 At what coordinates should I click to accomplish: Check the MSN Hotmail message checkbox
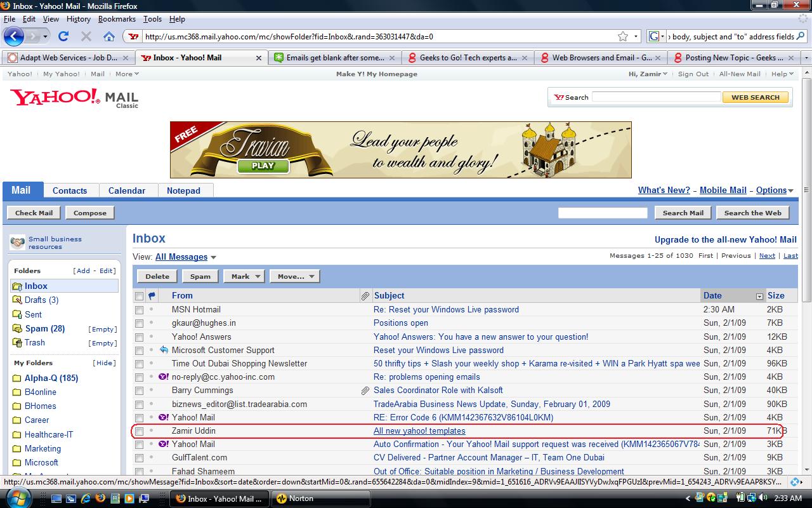pos(139,310)
